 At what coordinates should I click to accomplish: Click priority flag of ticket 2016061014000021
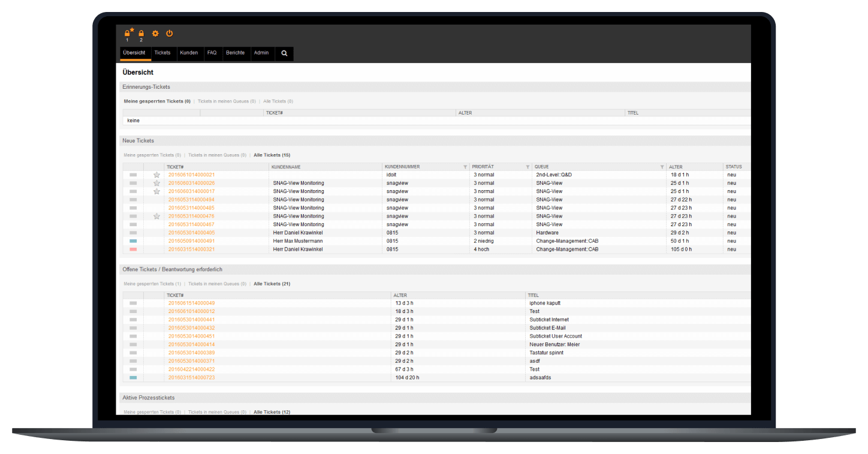pos(133,175)
